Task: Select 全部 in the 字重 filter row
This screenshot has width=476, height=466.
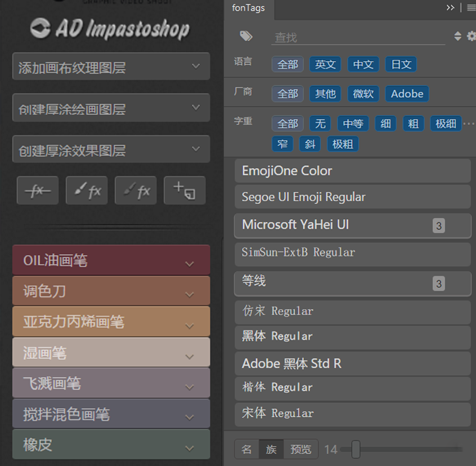Action: (x=288, y=124)
